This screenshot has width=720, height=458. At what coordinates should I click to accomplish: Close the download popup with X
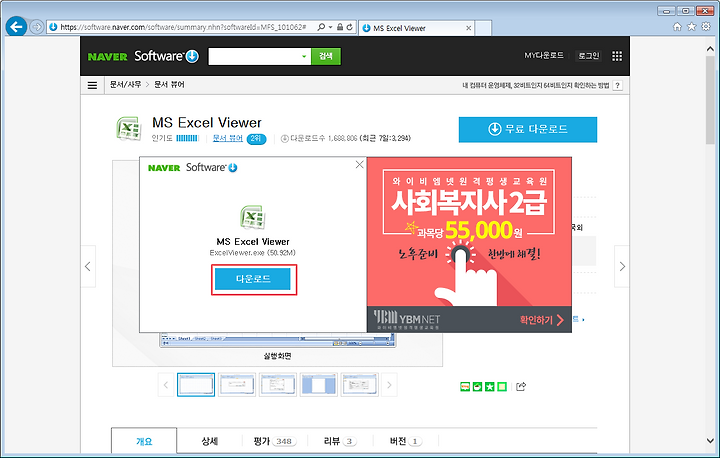pyautogui.click(x=360, y=164)
